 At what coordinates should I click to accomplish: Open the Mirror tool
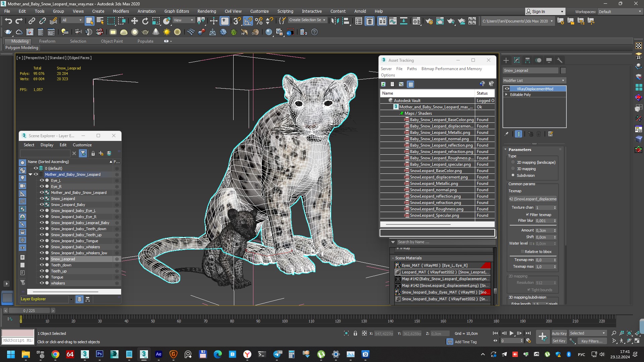coord(335,21)
